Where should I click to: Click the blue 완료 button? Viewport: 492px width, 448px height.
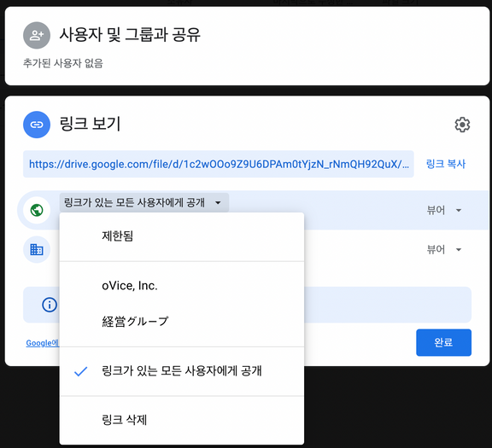point(443,342)
